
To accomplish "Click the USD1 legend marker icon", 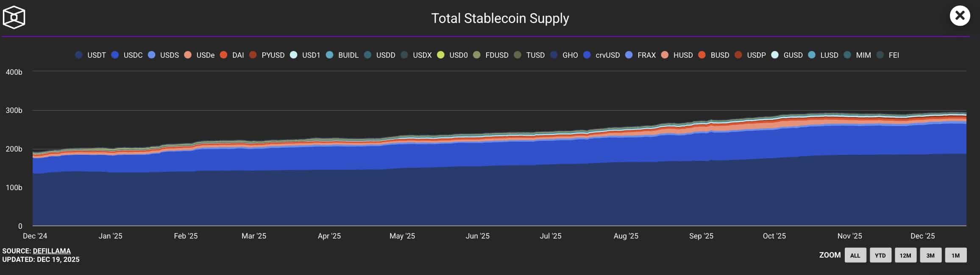I will (x=294, y=55).
